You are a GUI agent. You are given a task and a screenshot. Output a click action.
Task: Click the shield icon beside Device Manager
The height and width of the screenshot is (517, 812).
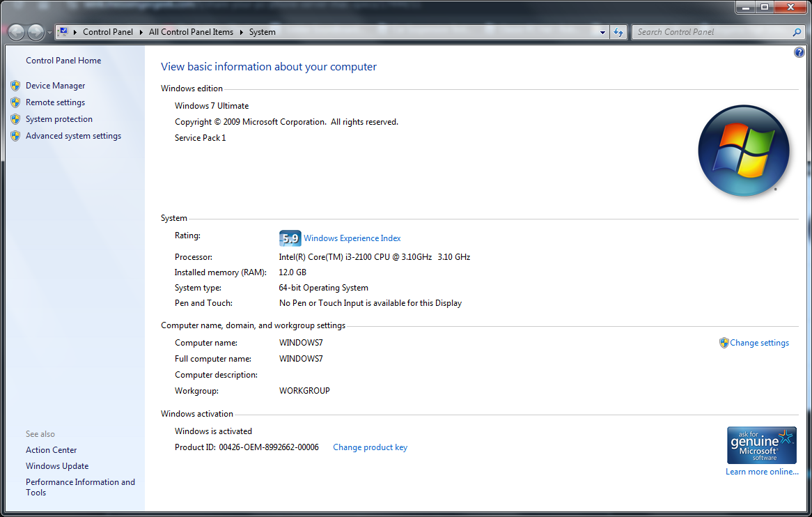pos(15,86)
